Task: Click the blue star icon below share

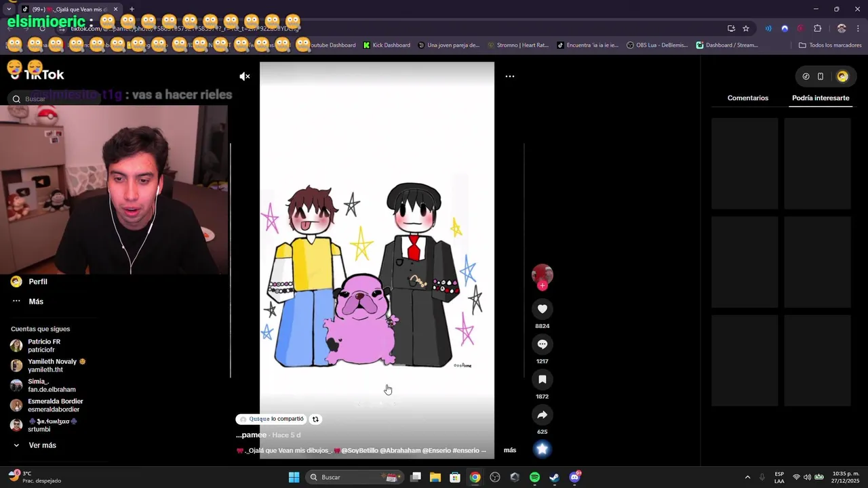Action: coord(542,449)
